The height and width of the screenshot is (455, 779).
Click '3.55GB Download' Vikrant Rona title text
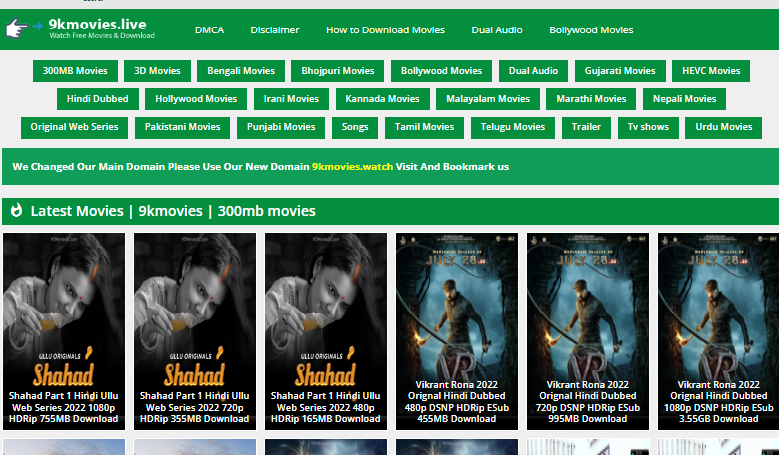tap(718, 419)
